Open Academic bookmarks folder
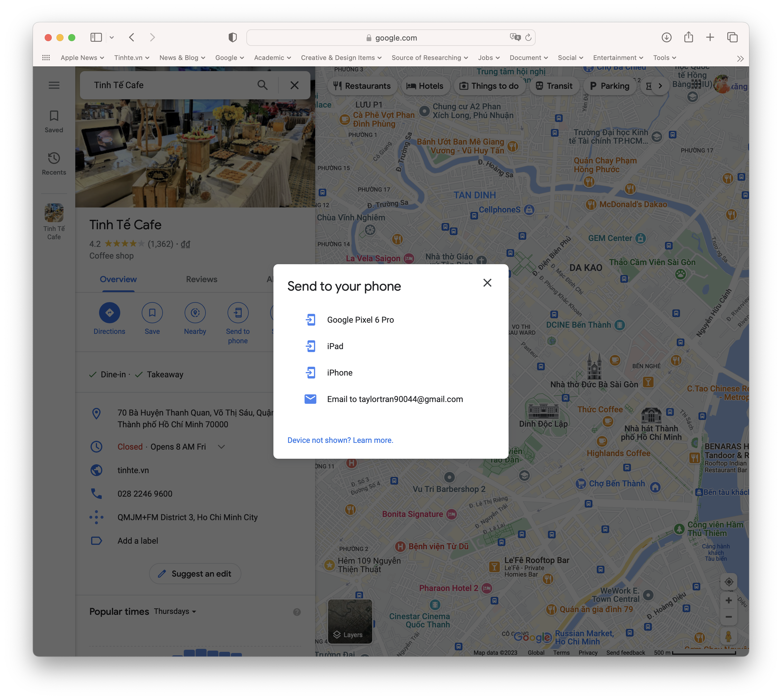The image size is (782, 700). tap(273, 58)
